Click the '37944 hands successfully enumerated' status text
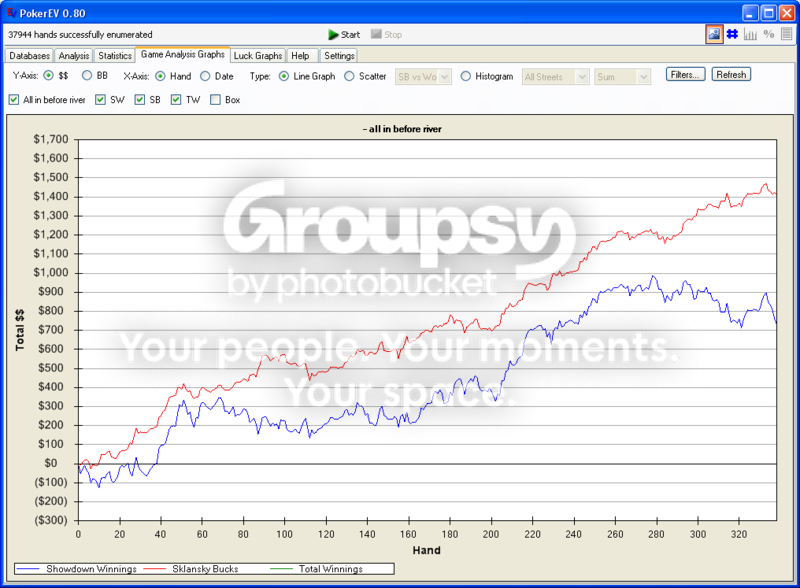Image resolution: width=800 pixels, height=588 pixels. click(80, 34)
